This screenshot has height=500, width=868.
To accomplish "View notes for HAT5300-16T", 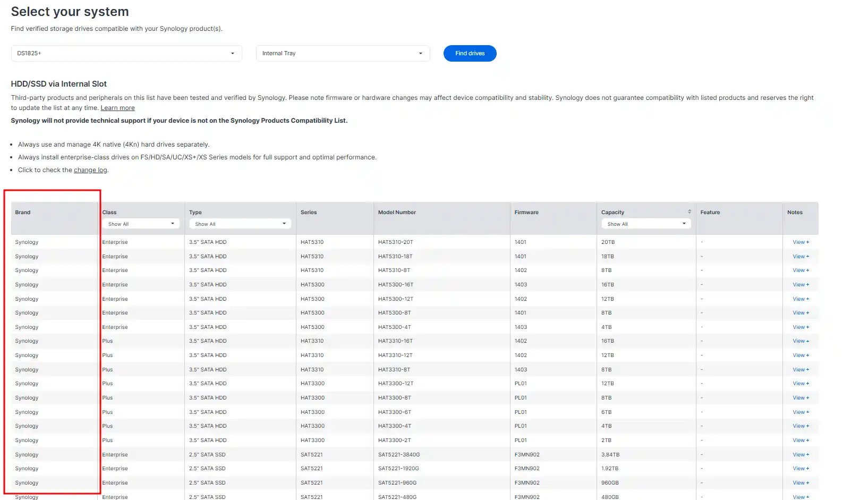I will 801,285.
